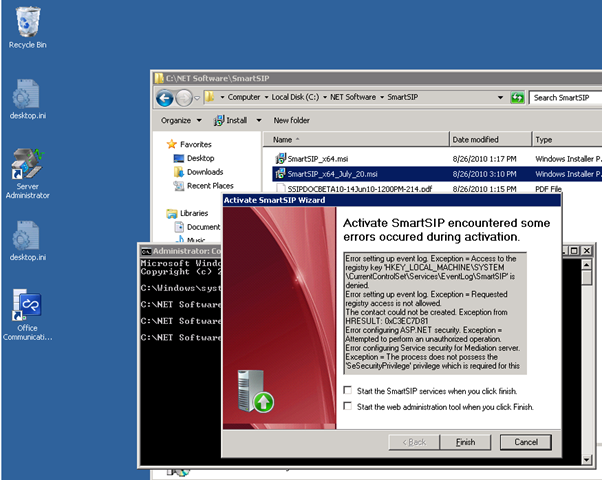The image size is (602, 480).
Task: Click the Finish button in the wizard
Action: [465, 442]
